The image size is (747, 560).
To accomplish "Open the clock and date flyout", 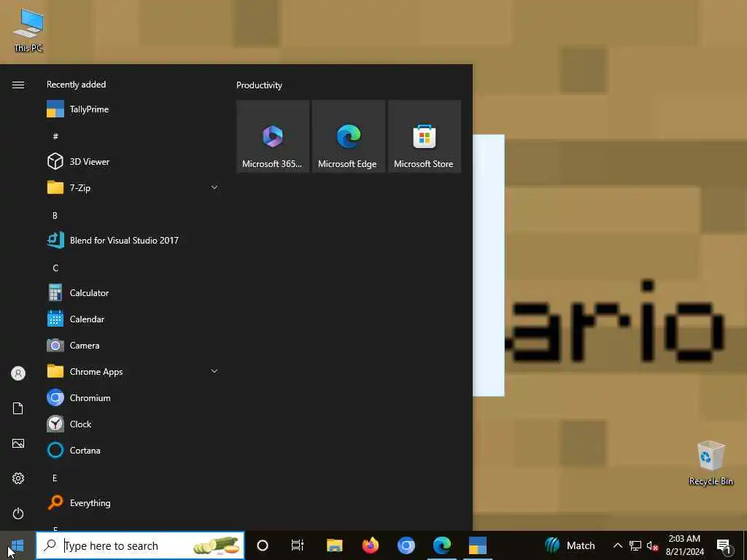I will tap(684, 545).
